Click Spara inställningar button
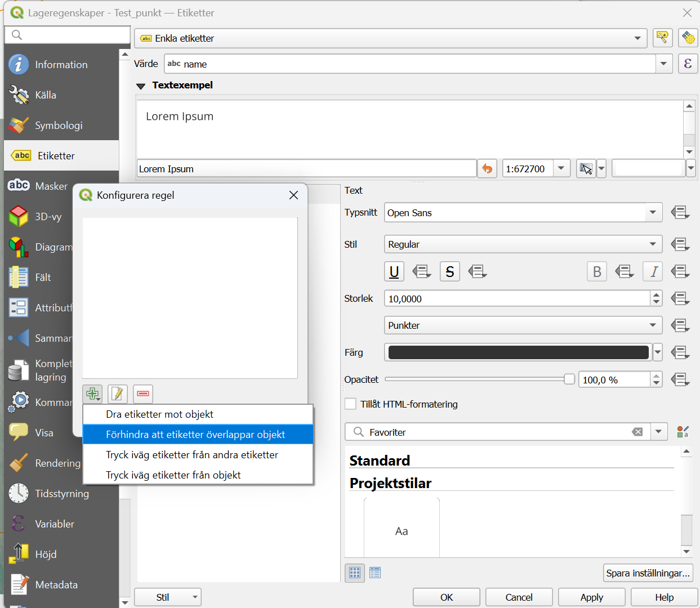Screen dimensions: 700x608 (x=648, y=573)
